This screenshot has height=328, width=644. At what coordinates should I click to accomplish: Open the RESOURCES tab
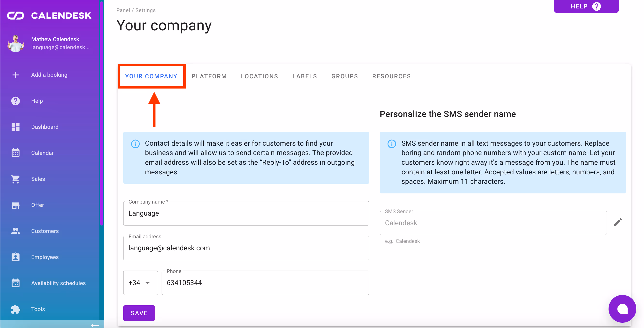coord(391,76)
